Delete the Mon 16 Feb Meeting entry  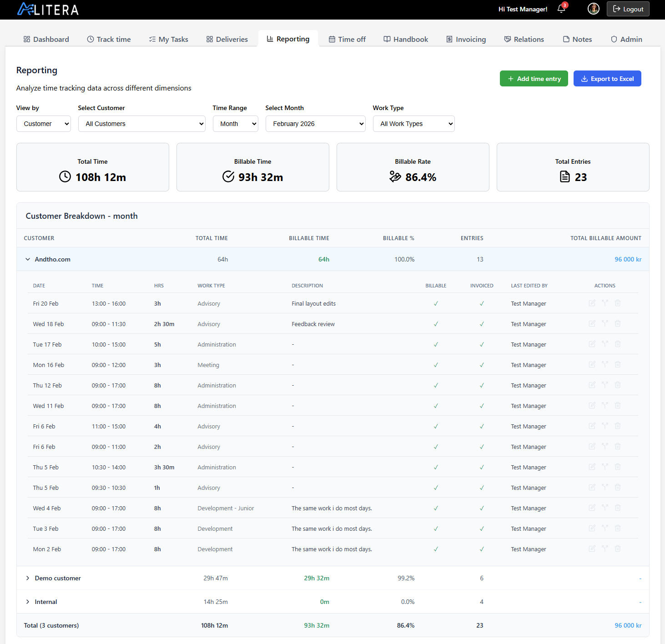618,364
